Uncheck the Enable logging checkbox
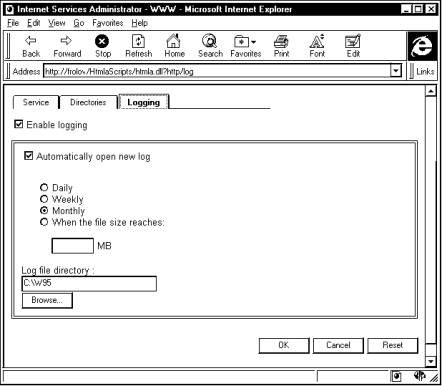The width and height of the screenshot is (442, 386). [19, 124]
